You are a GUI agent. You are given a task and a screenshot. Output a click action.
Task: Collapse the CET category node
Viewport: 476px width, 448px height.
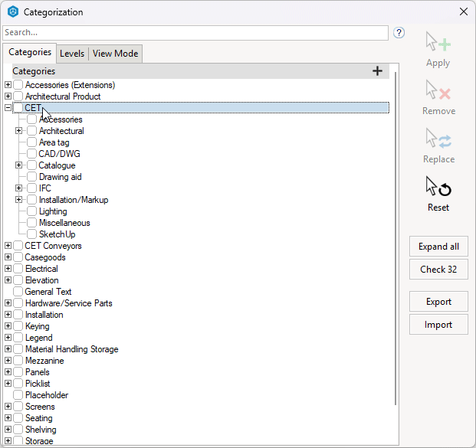click(x=8, y=108)
